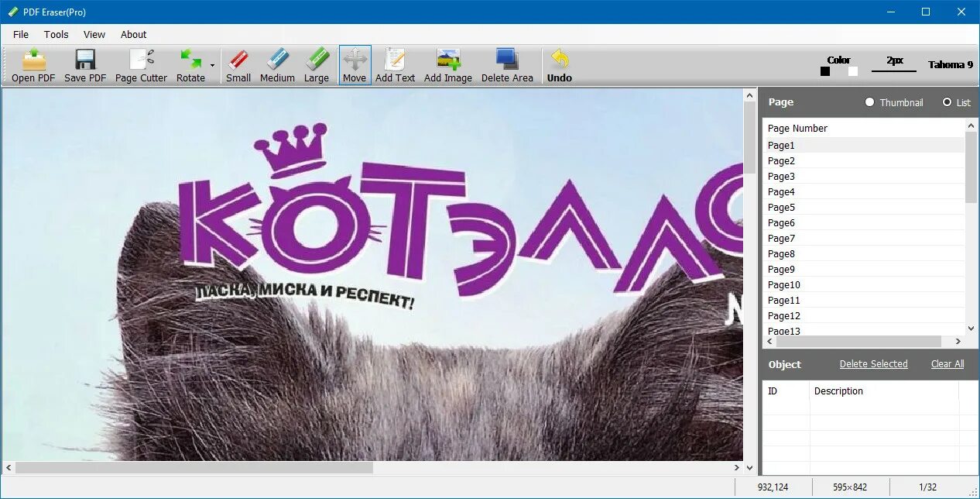980x499 pixels.
Task: Save the document with Save PDF
Action: point(85,65)
